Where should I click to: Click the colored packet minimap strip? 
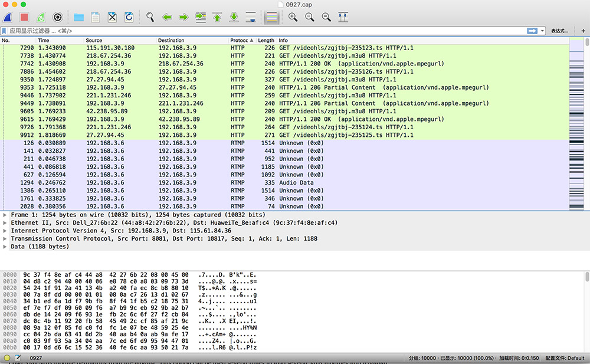[576, 124]
